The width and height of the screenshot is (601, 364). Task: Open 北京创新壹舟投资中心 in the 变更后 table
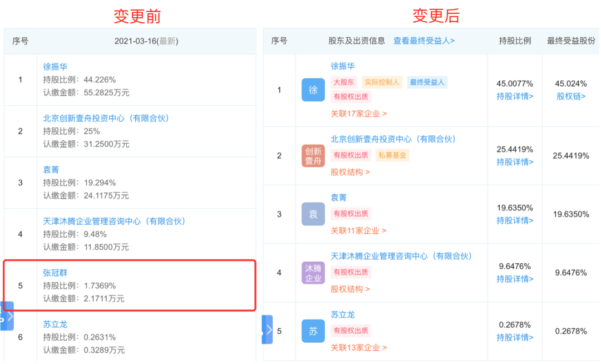tap(393, 139)
